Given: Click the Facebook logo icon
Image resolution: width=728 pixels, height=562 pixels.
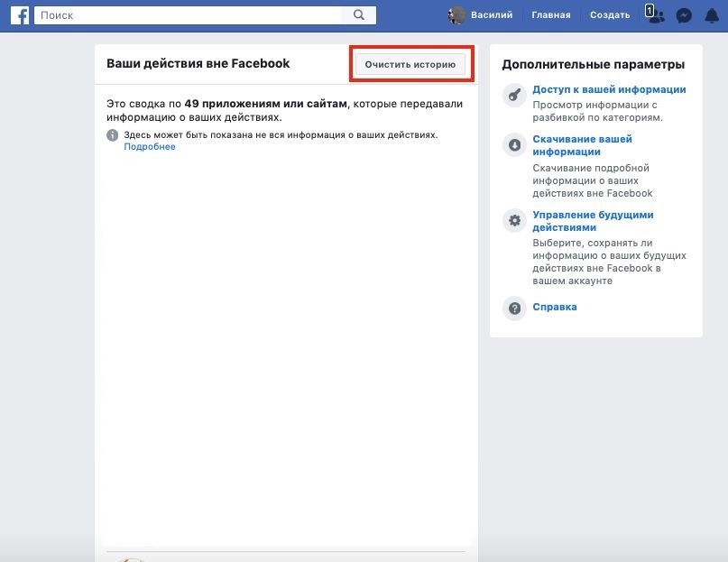Looking at the screenshot, I should click(20, 14).
